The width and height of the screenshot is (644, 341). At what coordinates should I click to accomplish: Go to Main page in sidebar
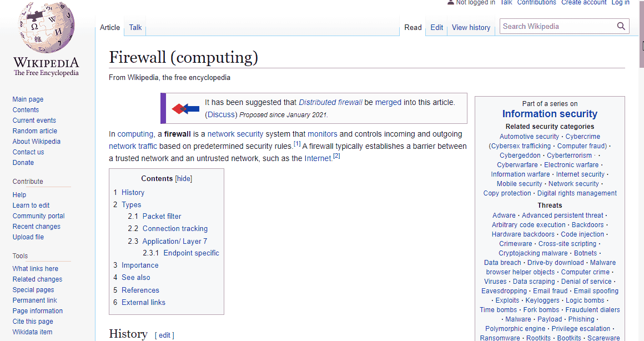(28, 99)
